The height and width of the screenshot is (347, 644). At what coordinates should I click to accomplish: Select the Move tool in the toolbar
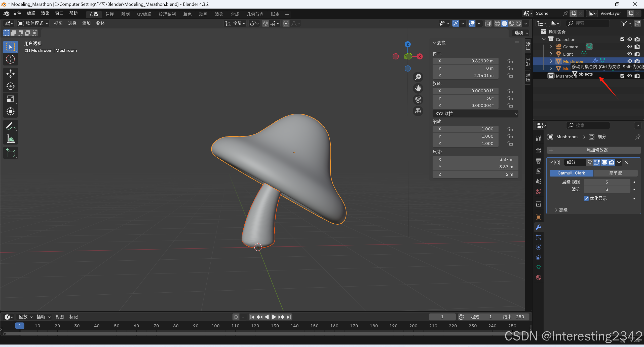click(10, 74)
